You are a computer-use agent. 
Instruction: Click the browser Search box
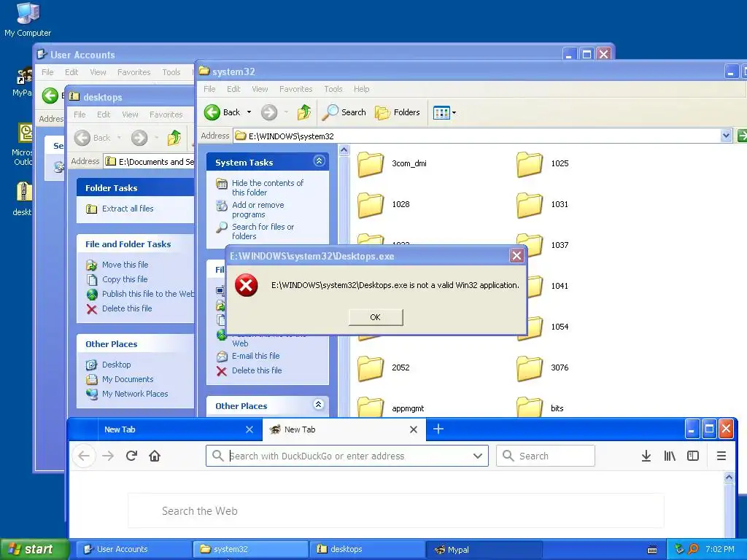pos(546,456)
